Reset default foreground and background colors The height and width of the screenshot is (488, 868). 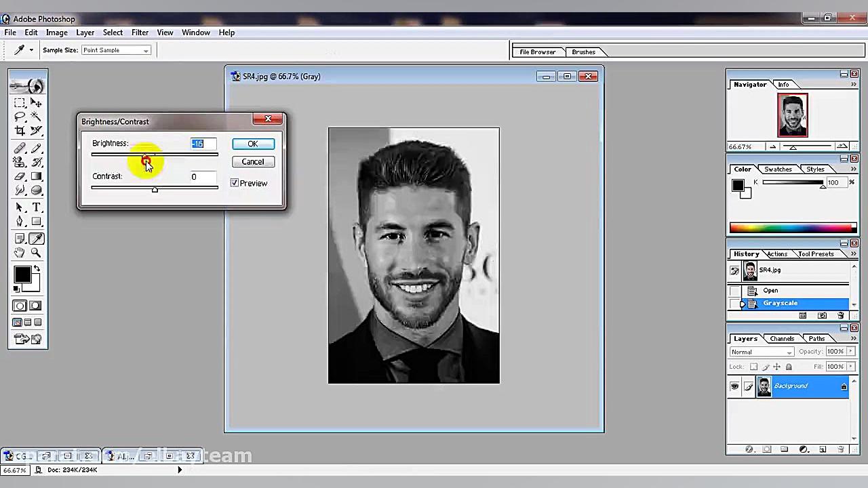tap(16, 289)
